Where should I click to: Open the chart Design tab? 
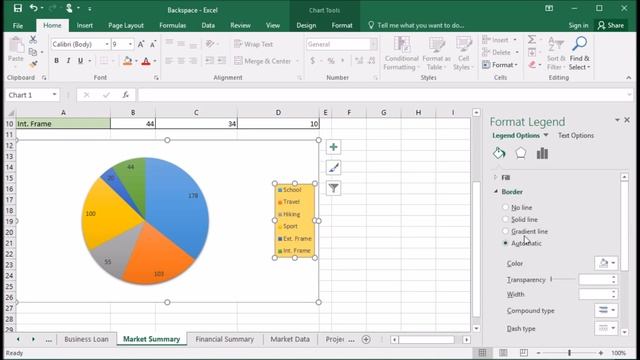[x=306, y=25]
